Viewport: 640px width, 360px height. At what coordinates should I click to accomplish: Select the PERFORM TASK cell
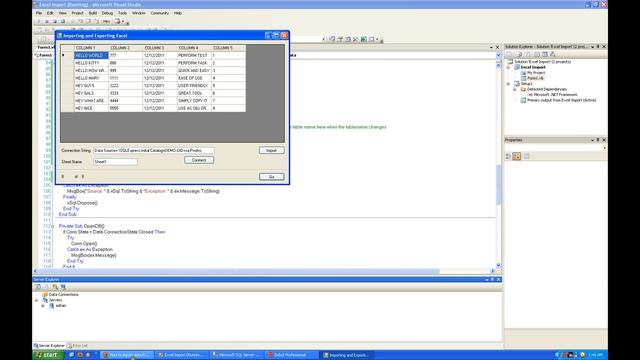(x=194, y=63)
